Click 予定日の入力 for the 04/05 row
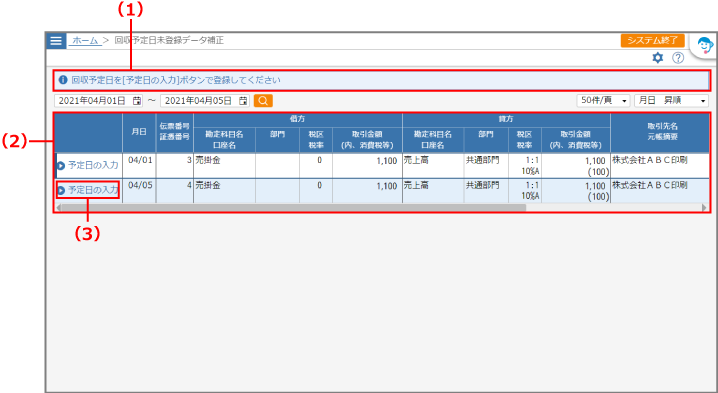 click(x=88, y=190)
